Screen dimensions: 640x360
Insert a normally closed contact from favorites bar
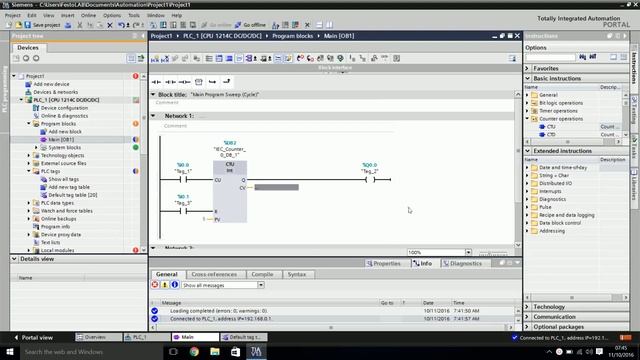[x=170, y=82]
